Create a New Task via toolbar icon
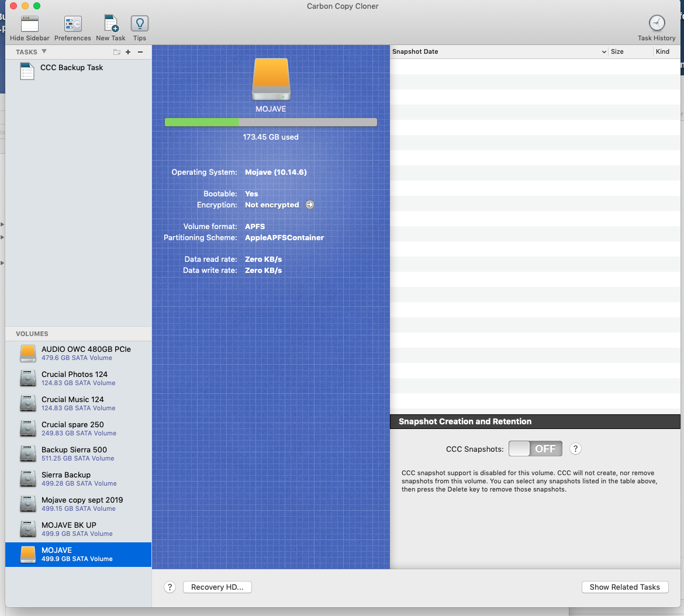Screen dimensions: 684x616 point(111,23)
